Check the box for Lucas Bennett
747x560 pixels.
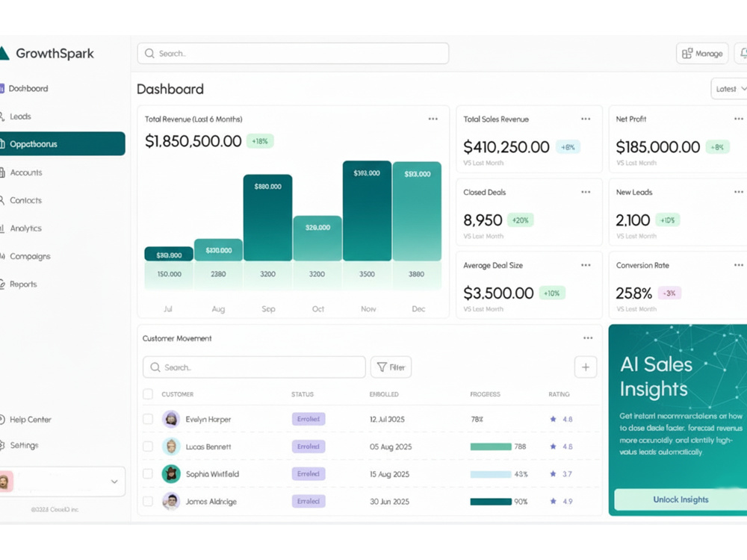(x=148, y=447)
